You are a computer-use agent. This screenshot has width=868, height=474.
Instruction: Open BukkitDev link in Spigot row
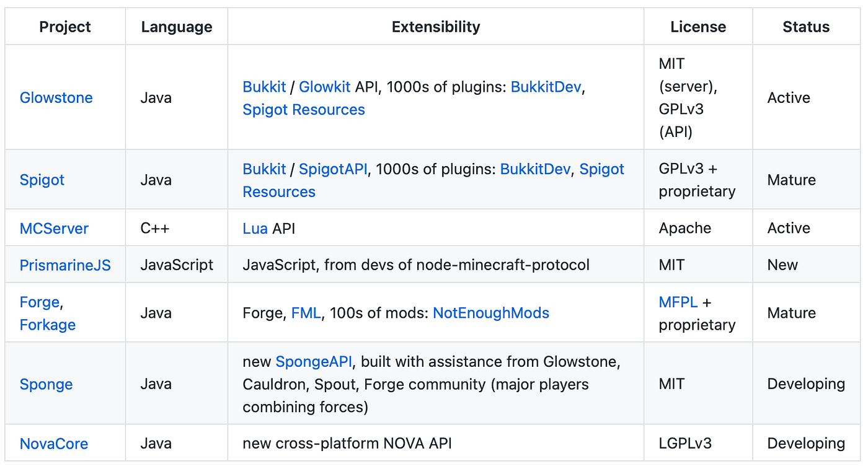(535, 169)
